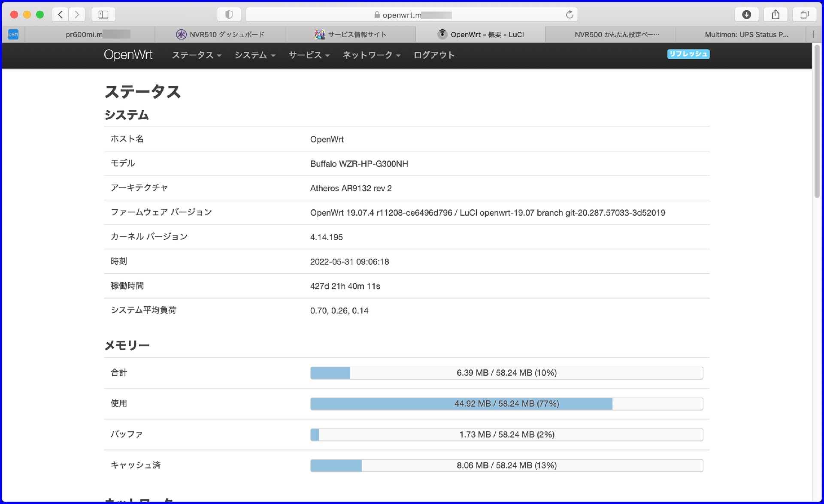Go back with Safari's back arrow
The height and width of the screenshot is (504, 824).
[61, 15]
